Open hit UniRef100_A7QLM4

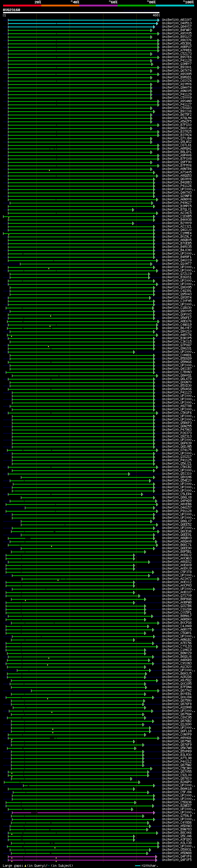click(x=177, y=118)
